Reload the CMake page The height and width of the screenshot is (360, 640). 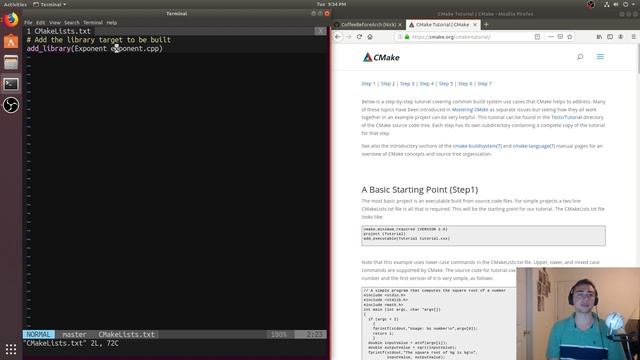(x=359, y=37)
